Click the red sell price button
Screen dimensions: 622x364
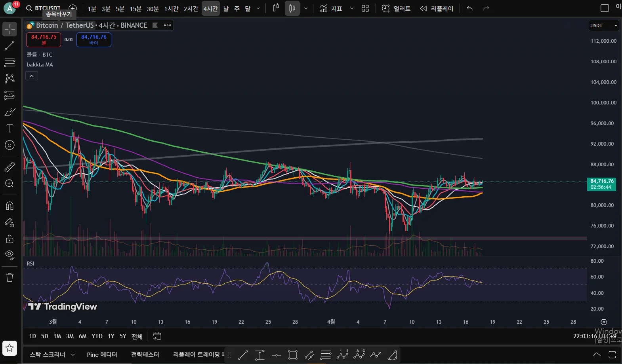tap(44, 40)
